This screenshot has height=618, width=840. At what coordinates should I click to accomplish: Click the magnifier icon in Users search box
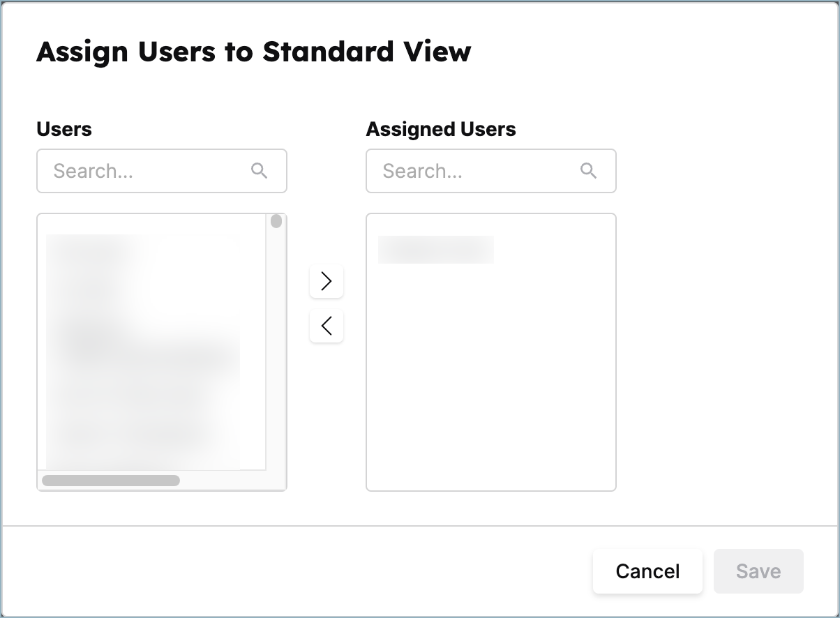[260, 171]
